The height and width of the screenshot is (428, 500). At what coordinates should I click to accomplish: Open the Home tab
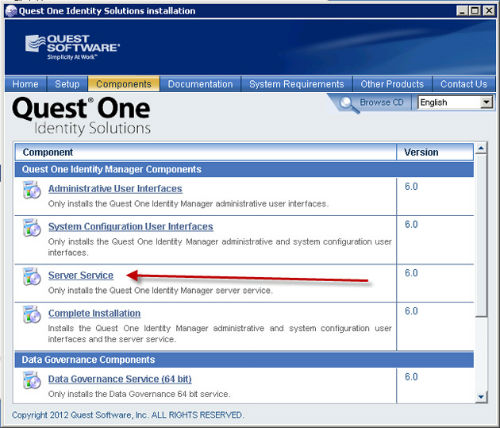pos(25,84)
